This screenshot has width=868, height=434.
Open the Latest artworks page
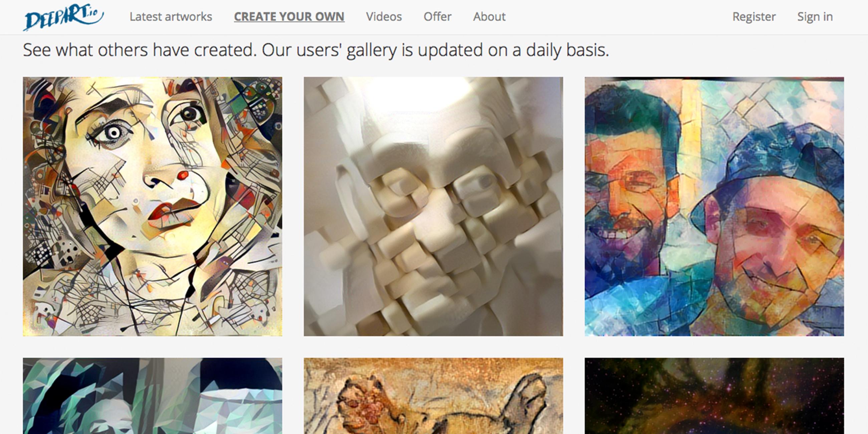click(171, 16)
